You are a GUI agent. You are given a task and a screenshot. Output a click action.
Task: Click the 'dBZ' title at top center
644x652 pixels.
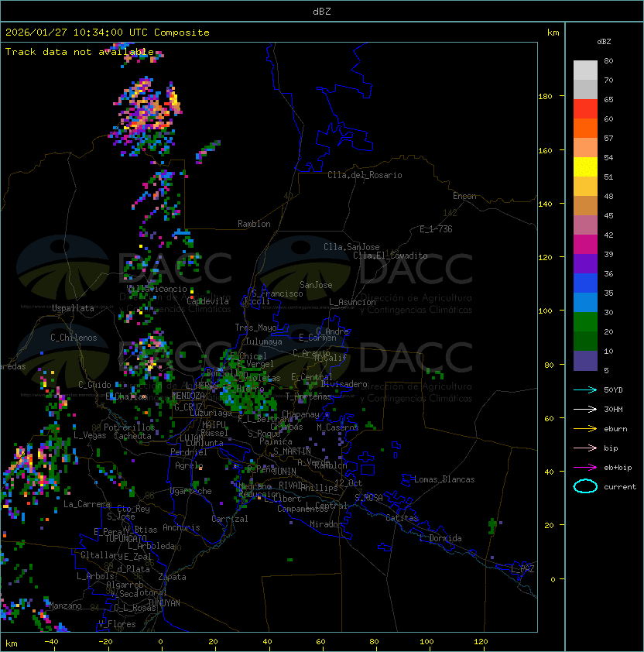[x=322, y=12]
